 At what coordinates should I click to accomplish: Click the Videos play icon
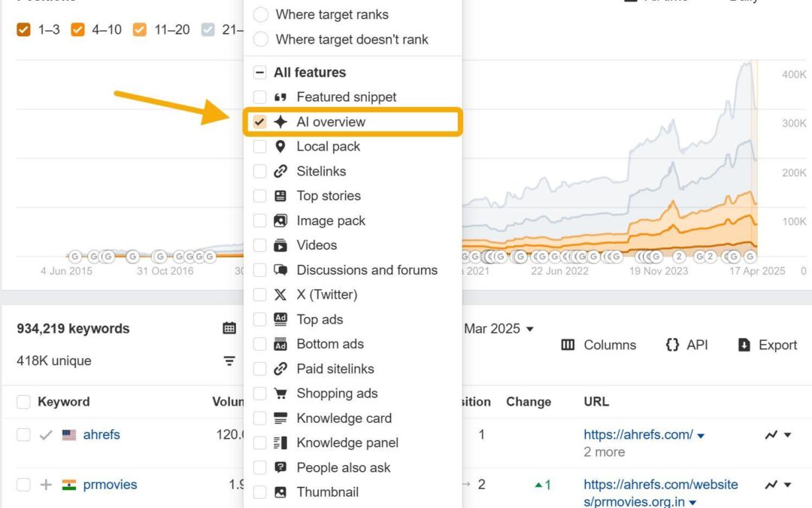[x=280, y=245]
